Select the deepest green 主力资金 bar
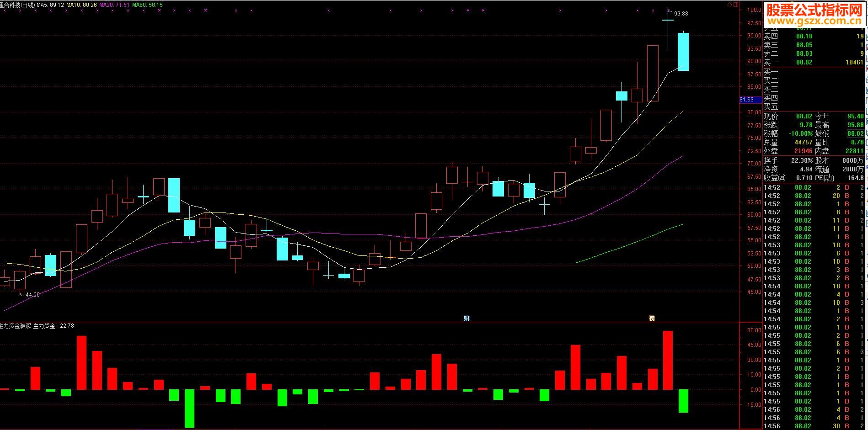868x430 pixels. (x=189, y=409)
